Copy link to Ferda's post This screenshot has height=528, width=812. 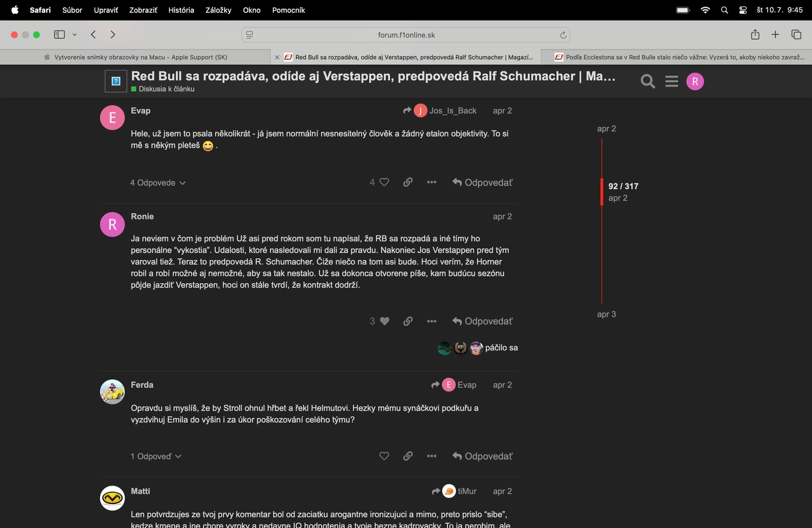(x=408, y=456)
